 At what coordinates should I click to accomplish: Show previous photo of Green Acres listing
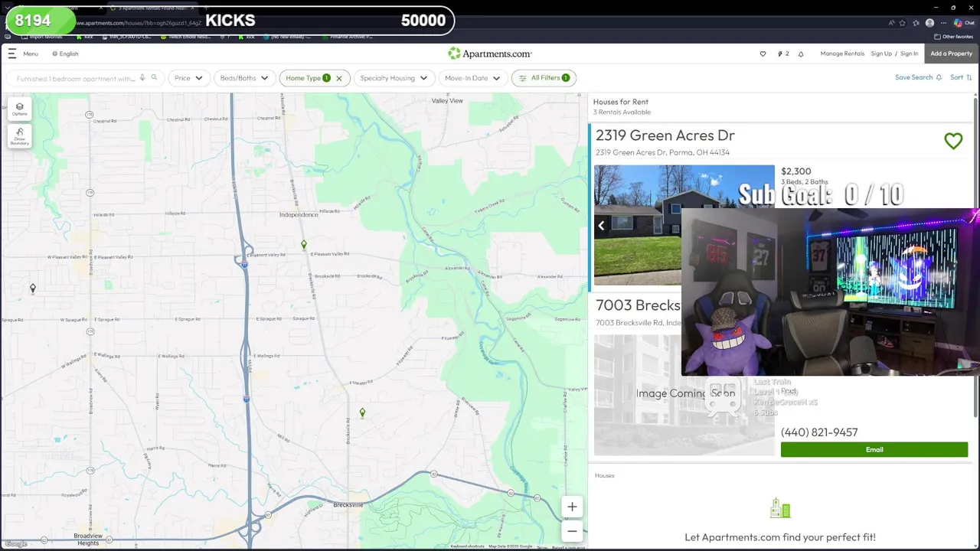pos(602,226)
